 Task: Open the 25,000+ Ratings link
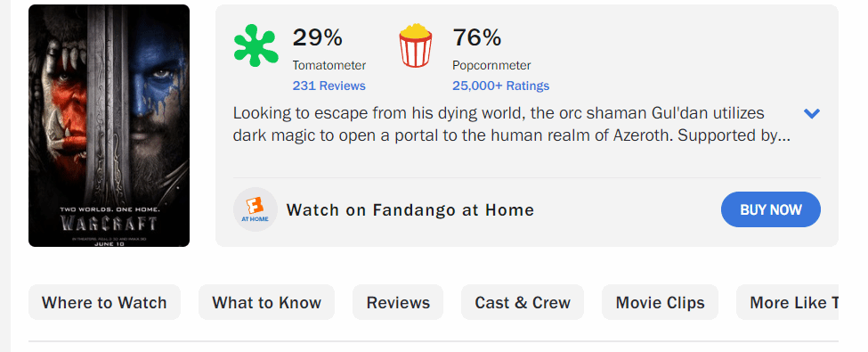coord(500,86)
